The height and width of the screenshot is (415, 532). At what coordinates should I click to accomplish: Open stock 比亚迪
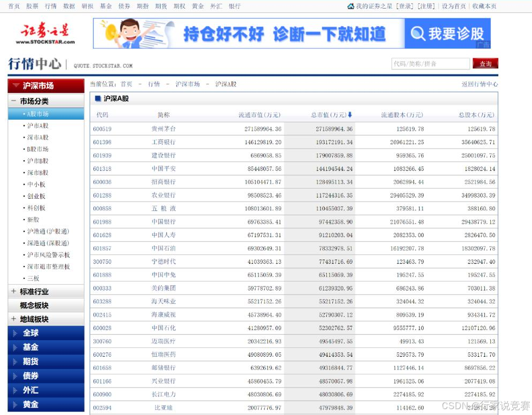[163, 408]
